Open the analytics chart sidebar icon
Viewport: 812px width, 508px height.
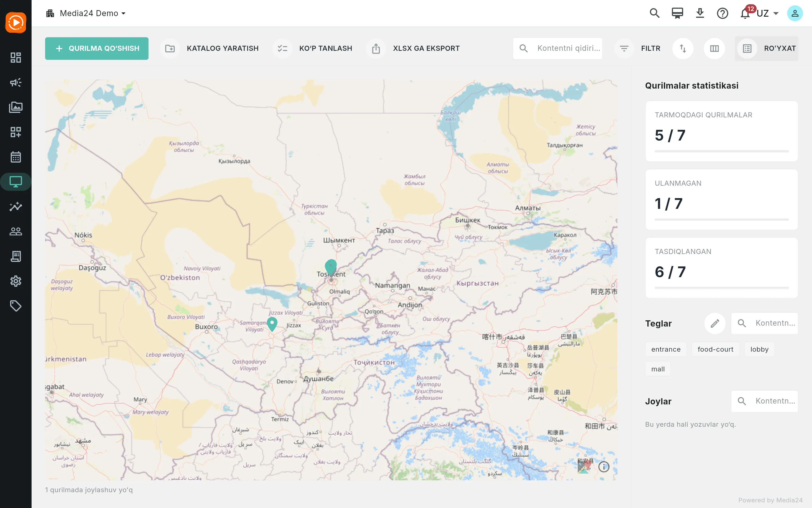pyautogui.click(x=16, y=206)
